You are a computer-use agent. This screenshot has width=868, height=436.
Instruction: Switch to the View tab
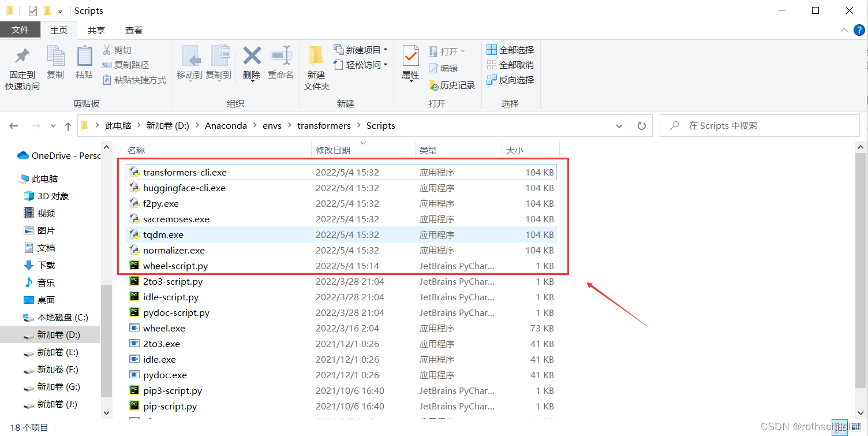[134, 30]
